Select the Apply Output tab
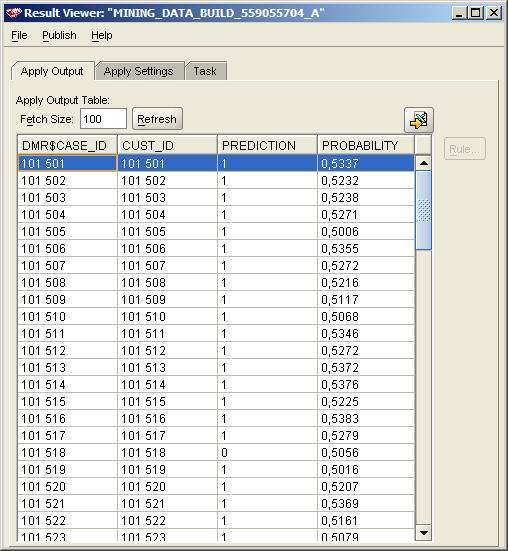Image resolution: width=508 pixels, height=551 pixels. [x=52, y=71]
